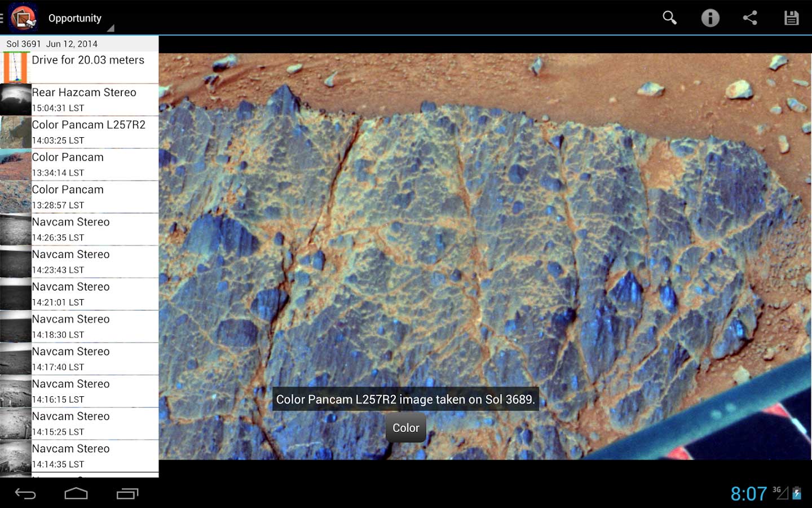
Task: Open Navcam Stereo 14:14:35 LST
Action: click(79, 456)
